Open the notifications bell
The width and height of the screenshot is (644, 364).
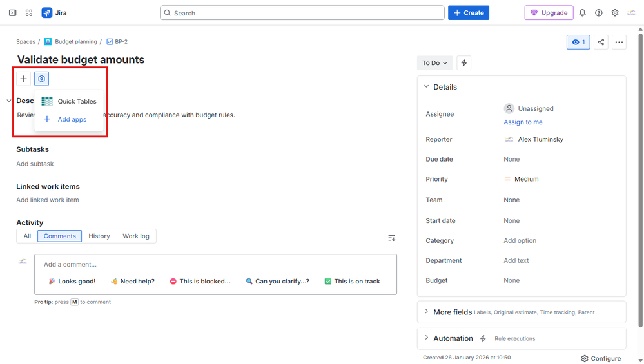click(x=582, y=13)
